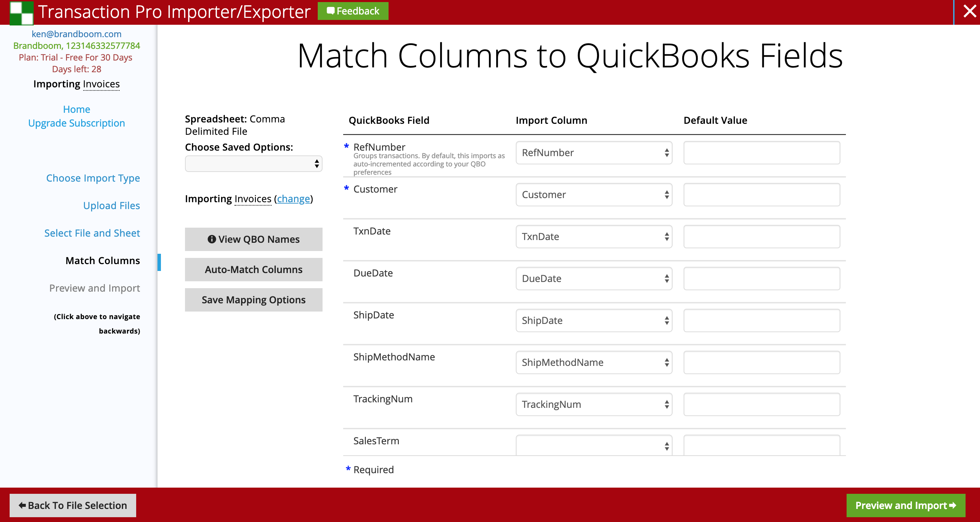The height and width of the screenshot is (522, 980).
Task: Navigate to Choose Import Type step
Action: [93, 178]
